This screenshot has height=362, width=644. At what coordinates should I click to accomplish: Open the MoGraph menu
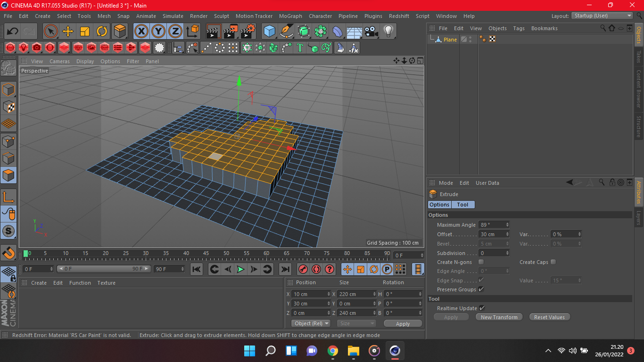(290, 16)
